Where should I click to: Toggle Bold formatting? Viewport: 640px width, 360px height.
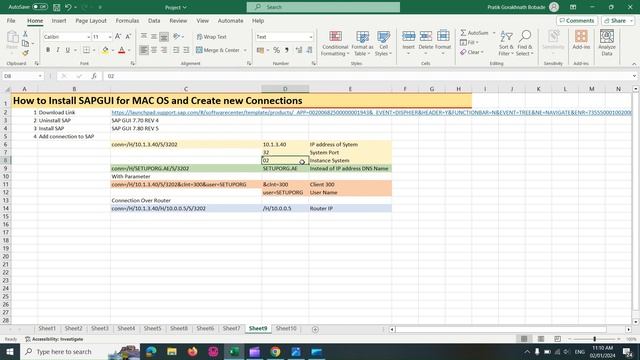48,50
